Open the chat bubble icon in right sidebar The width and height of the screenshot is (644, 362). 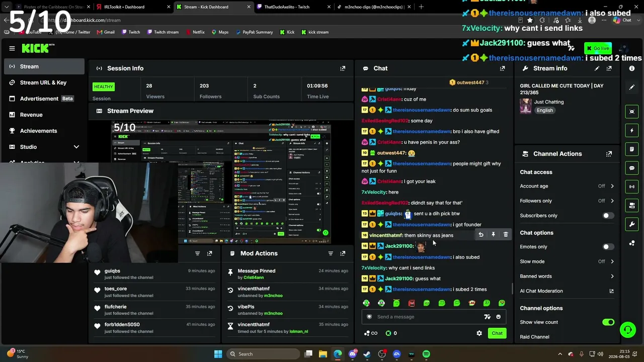click(632, 168)
